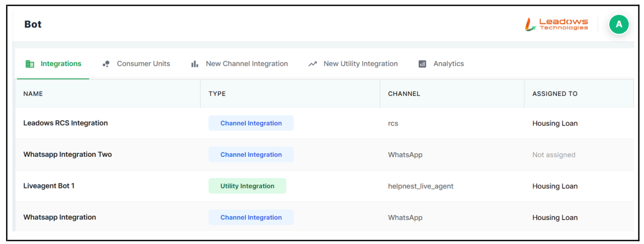Sort by the ASSIGNED TO column header
This screenshot has height=244, width=644.
[x=555, y=94]
